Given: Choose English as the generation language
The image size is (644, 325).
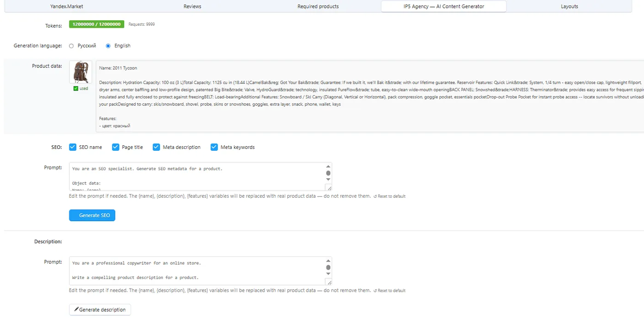Looking at the screenshot, I should [108, 46].
